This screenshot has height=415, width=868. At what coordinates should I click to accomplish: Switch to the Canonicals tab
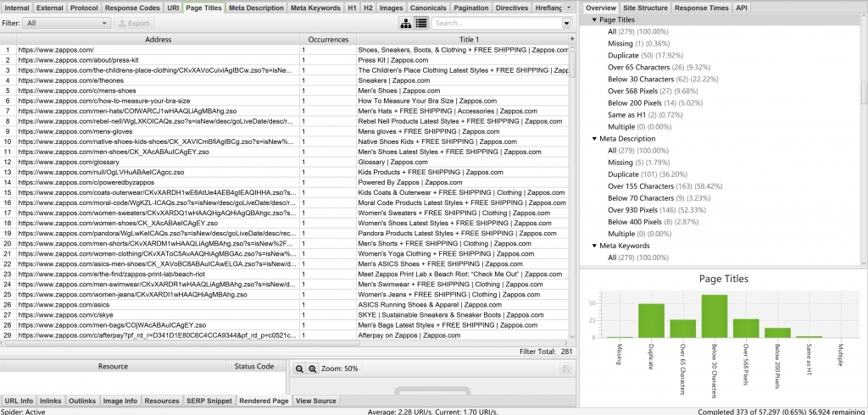(428, 8)
